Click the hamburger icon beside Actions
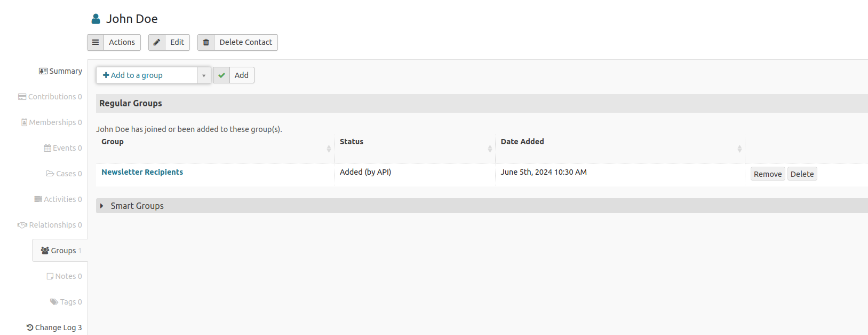Viewport: 868px width, 335px height. click(x=95, y=42)
